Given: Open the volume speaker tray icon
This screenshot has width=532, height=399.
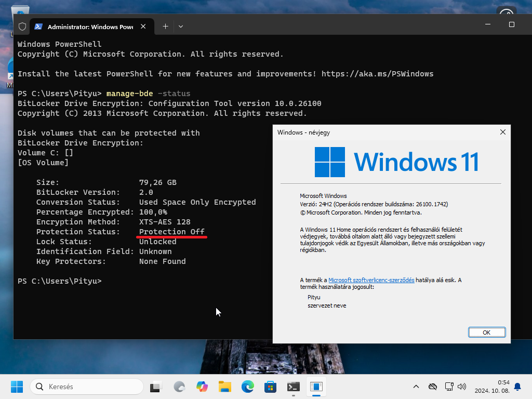Looking at the screenshot, I should pos(462,387).
